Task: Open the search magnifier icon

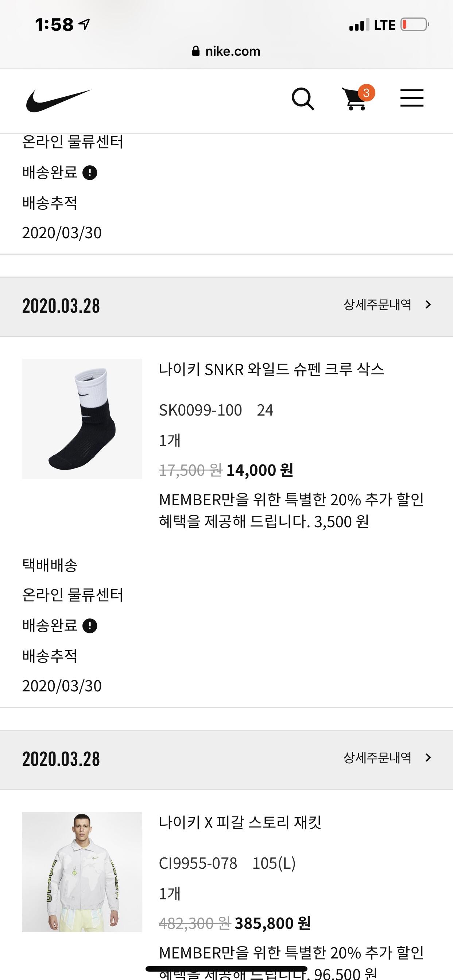Action: click(x=303, y=99)
